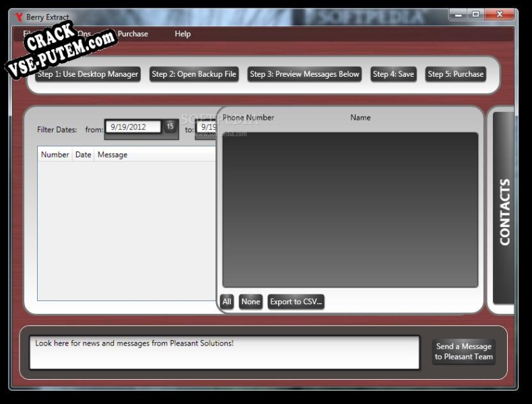Open the calendar picker for from date
532x404 pixels.
coord(170,127)
